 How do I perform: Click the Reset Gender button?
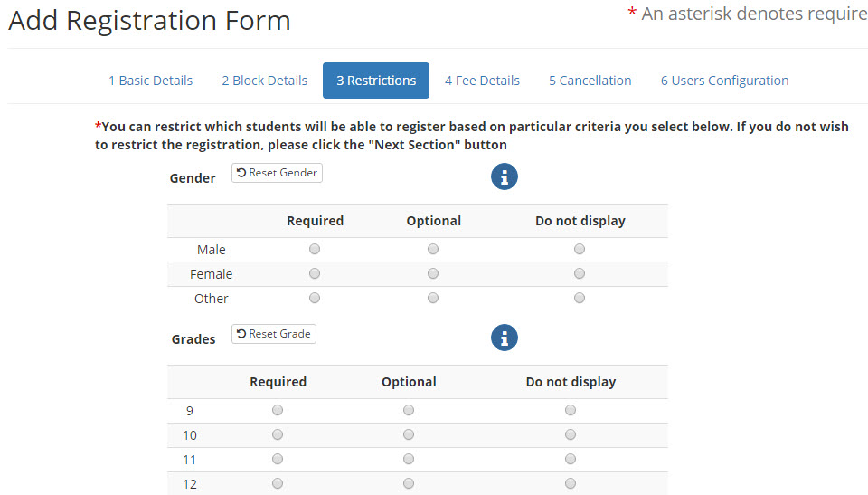277,173
